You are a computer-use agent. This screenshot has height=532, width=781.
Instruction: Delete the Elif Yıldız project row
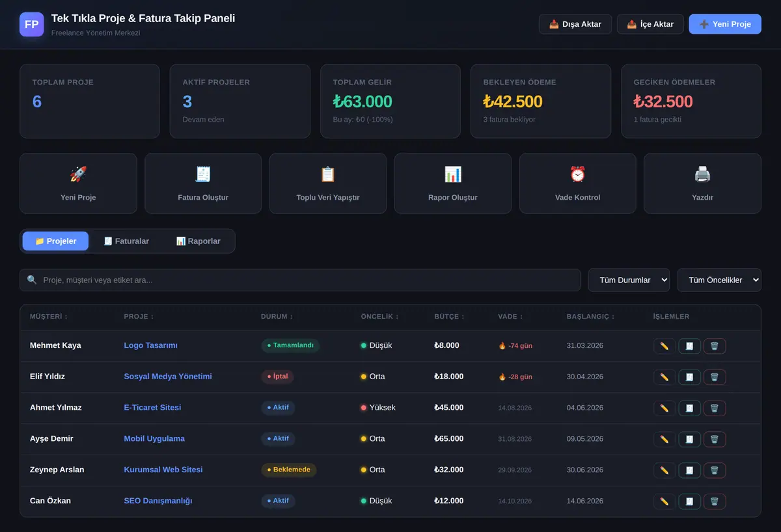coord(715,377)
